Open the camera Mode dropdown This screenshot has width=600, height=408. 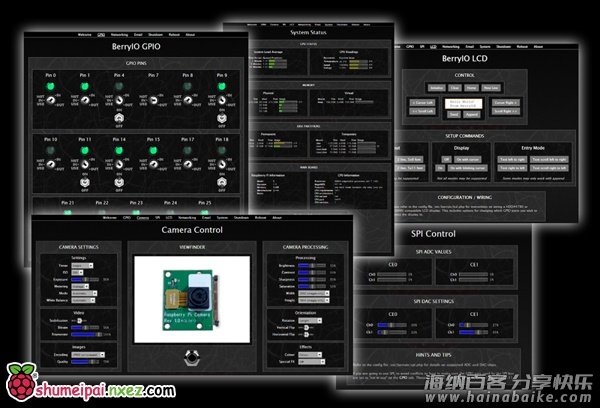(x=84, y=293)
